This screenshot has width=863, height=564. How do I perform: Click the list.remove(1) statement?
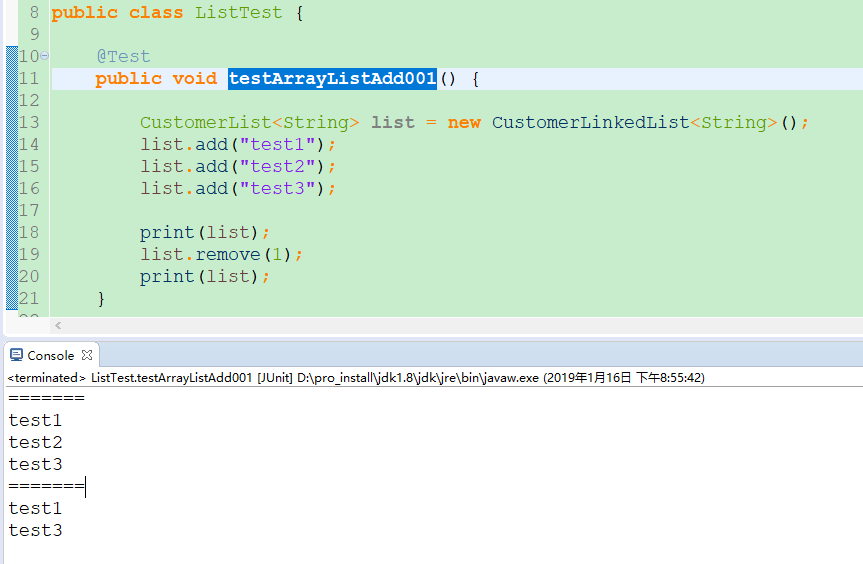[221, 254]
